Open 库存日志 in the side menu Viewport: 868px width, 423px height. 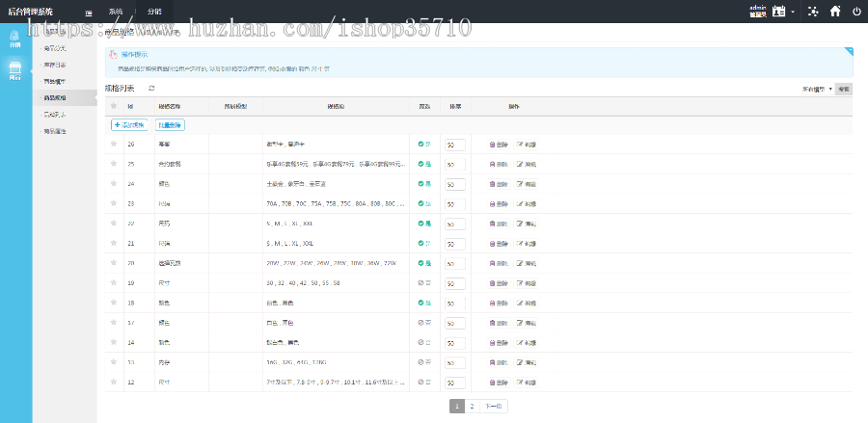54,65
